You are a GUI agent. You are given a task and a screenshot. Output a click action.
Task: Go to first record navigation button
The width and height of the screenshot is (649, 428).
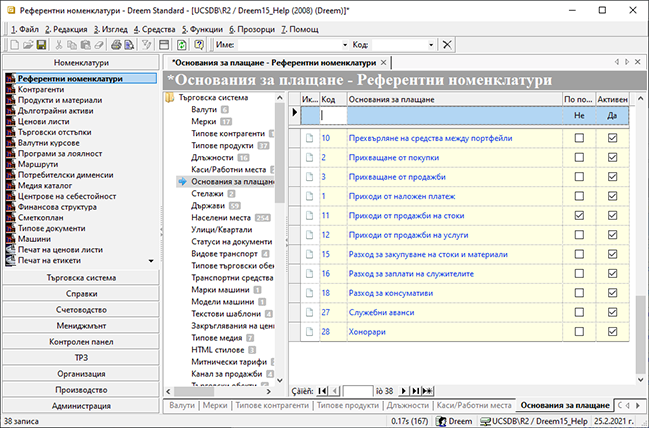tap(322, 391)
